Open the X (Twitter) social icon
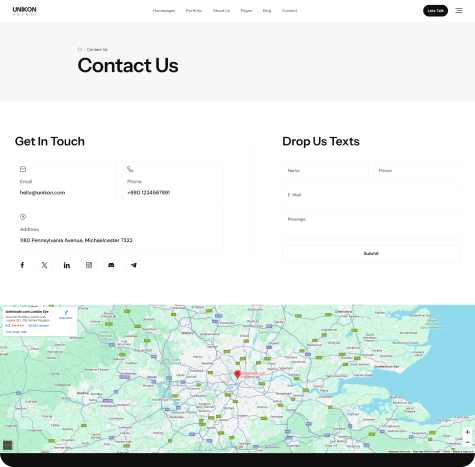The width and height of the screenshot is (475, 467). tap(44, 265)
